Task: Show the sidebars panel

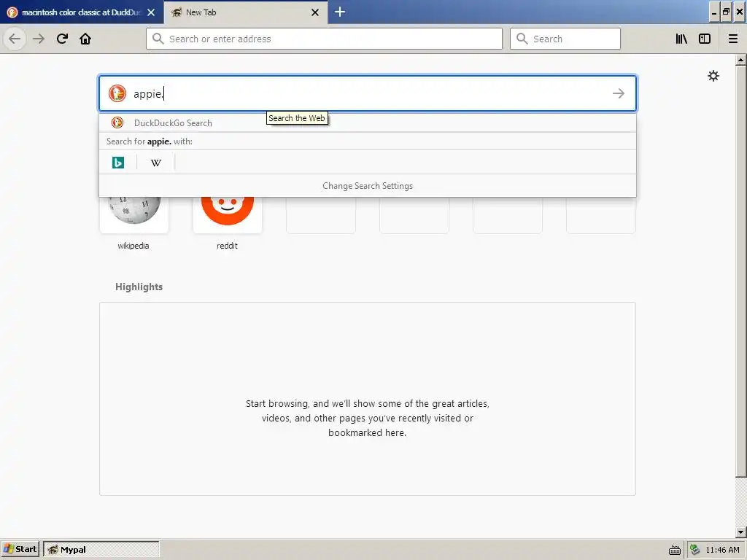Action: 705,39
